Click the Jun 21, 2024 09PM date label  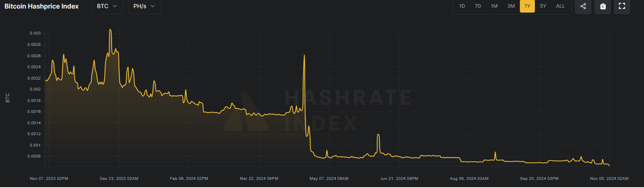[x=399, y=179]
